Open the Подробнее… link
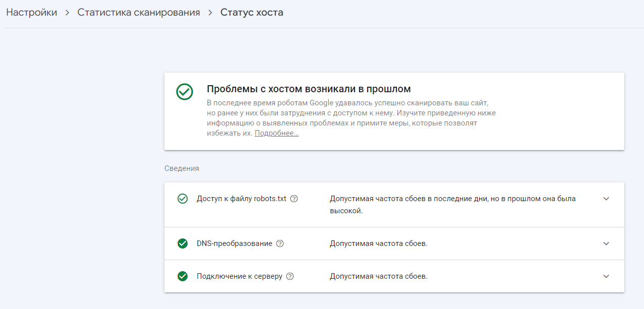Image resolution: width=644 pixels, height=309 pixels. [276, 134]
